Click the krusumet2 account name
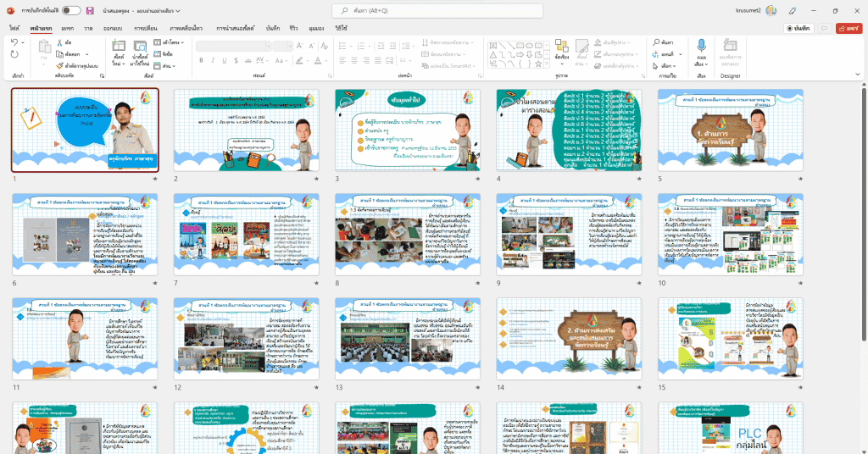 (748, 10)
